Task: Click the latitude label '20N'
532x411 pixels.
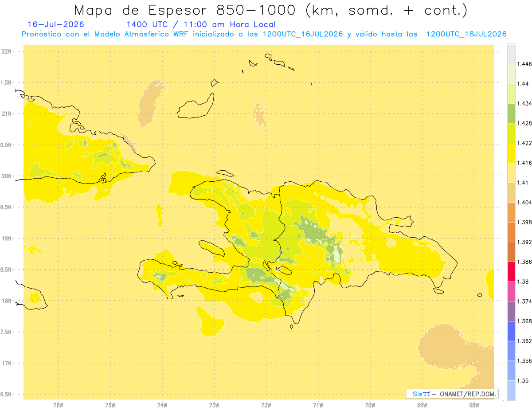Action: (7, 176)
